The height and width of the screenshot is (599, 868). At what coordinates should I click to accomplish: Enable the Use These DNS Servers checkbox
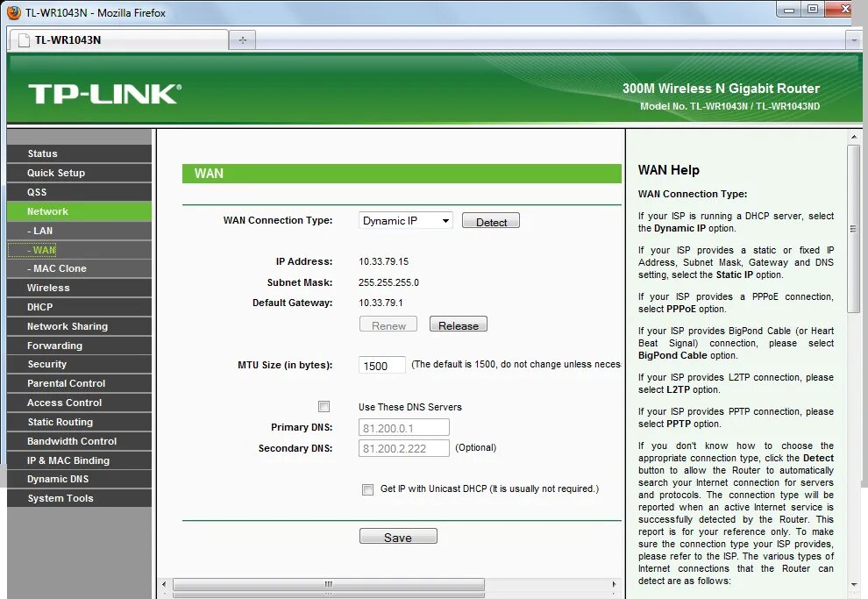[324, 406]
